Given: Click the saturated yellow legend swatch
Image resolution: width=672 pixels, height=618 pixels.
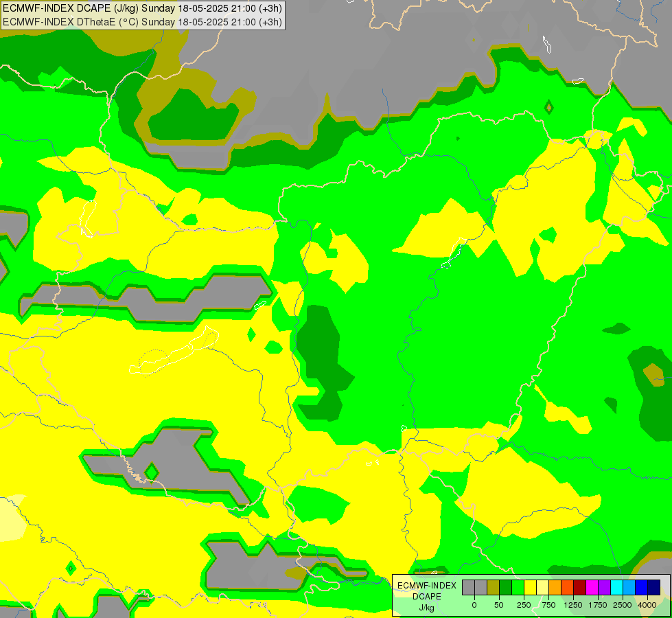Looking at the screenshot, I should pos(530,587).
